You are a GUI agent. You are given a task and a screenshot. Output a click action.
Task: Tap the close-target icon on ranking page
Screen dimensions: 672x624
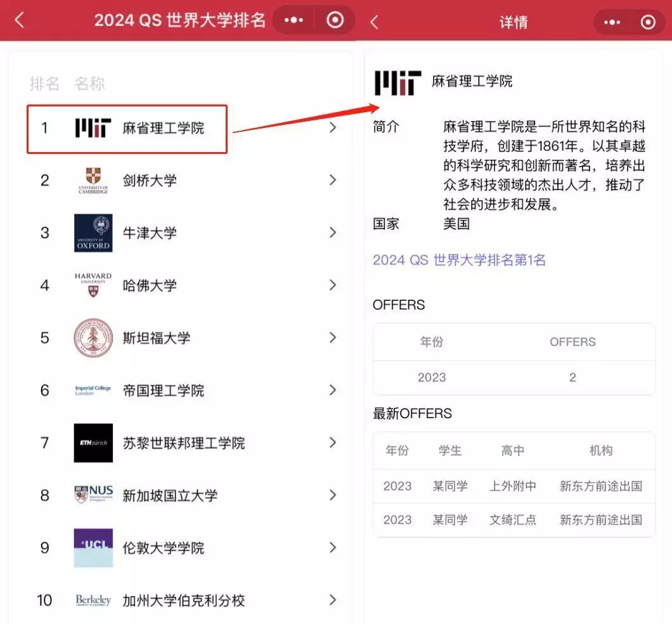coord(335,20)
